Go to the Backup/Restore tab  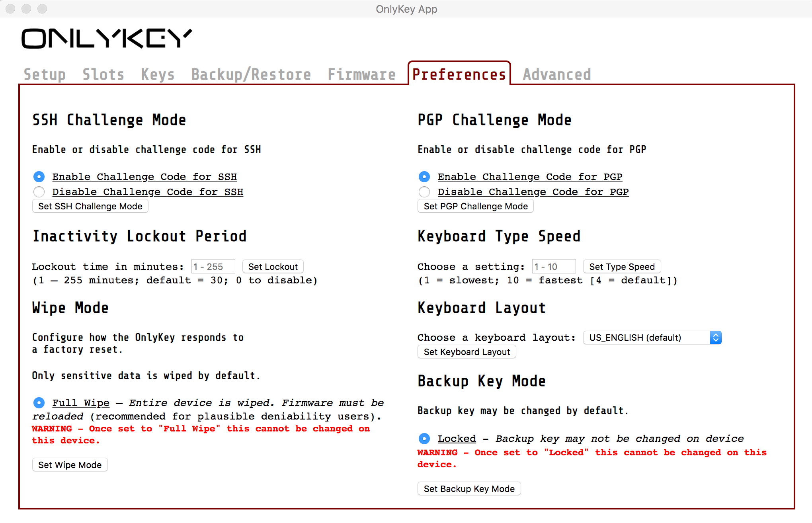pyautogui.click(x=251, y=74)
